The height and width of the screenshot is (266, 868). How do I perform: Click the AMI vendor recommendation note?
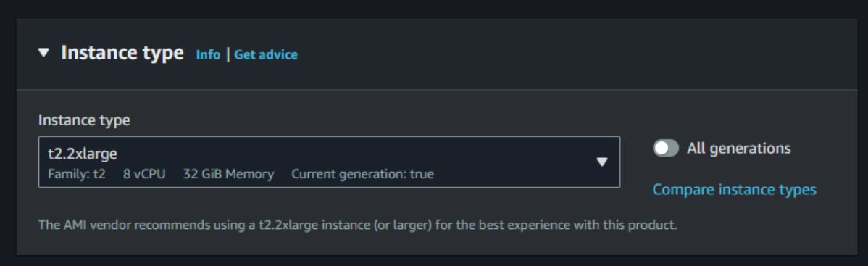(358, 225)
